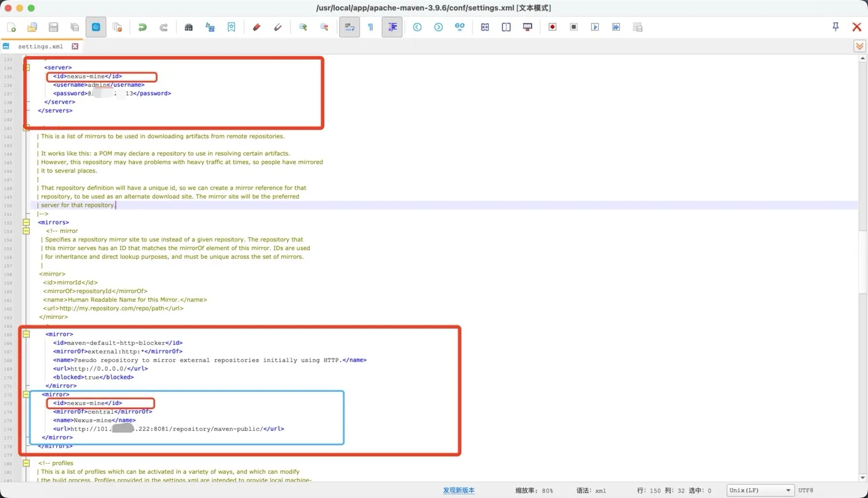
Task: Open Find with the binoculars icon
Action: pos(188,27)
